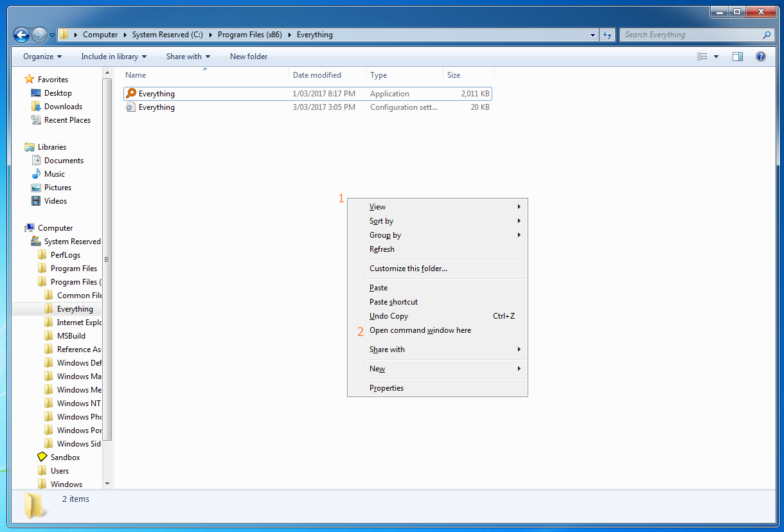Open Properties from the context menu
Viewport: 784px width, 532px height.
click(437, 388)
